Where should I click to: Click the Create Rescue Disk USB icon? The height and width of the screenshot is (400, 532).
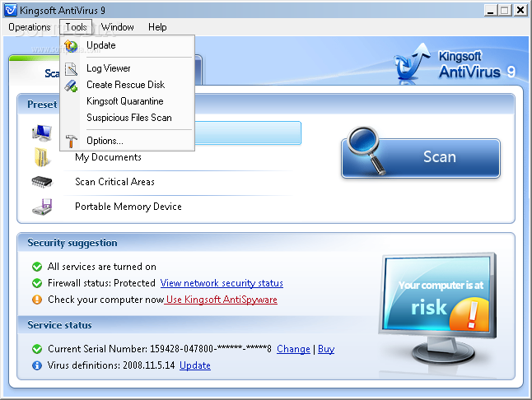tap(71, 86)
